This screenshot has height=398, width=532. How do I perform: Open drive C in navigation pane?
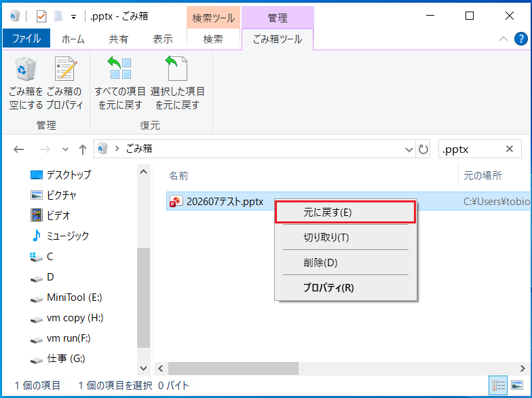pyautogui.click(x=41, y=257)
